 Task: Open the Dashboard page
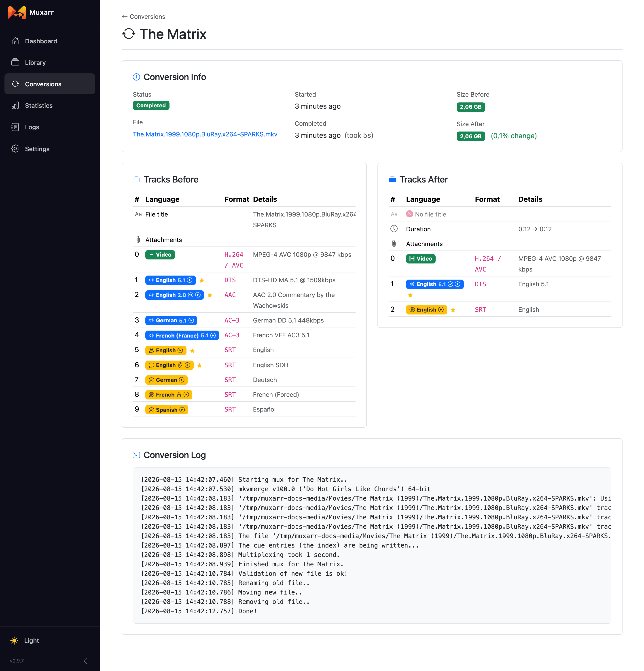tap(50, 41)
